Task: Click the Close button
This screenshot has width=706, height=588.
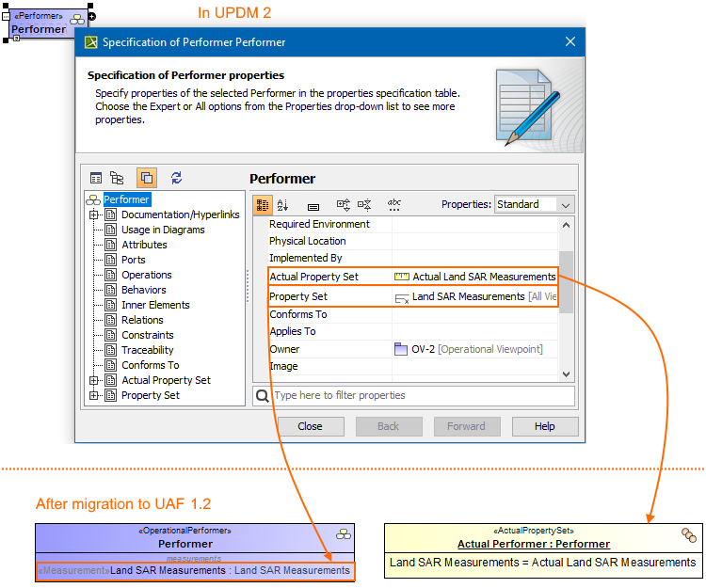Action: pos(311,426)
